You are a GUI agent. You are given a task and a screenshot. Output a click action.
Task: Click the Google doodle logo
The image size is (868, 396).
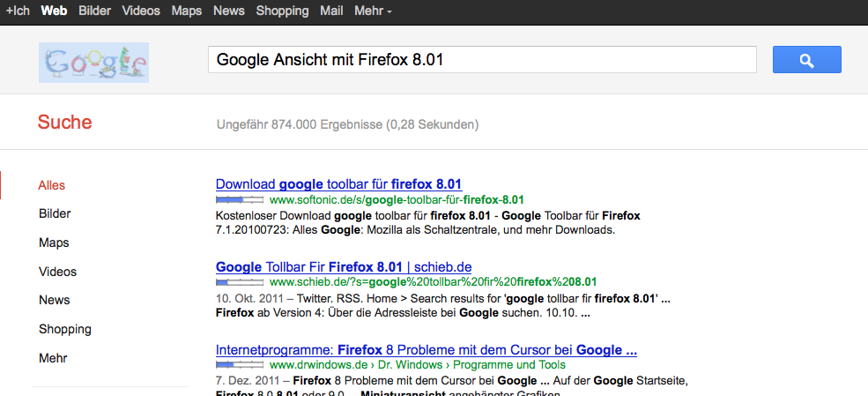[93, 63]
